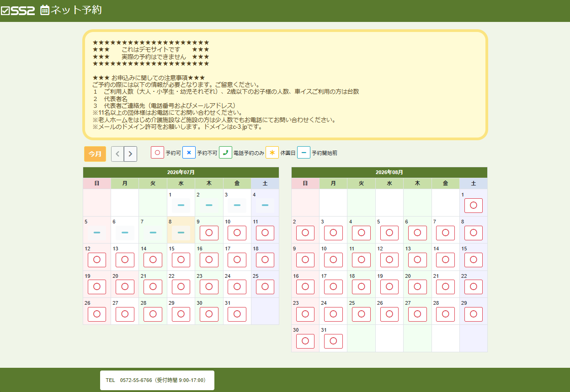Viewport: 570px width, 392px height.
Task: Click the calendar icon beside ネット予約
Action: coord(45,10)
